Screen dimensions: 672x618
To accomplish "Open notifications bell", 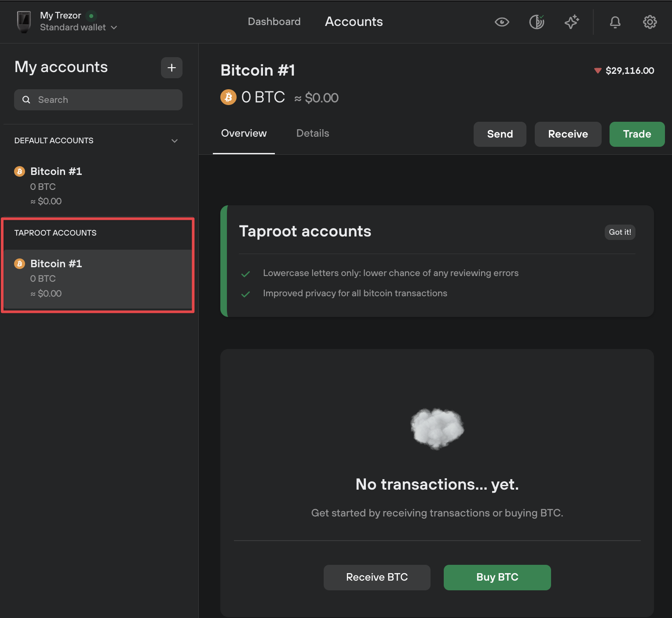I will [x=615, y=22].
